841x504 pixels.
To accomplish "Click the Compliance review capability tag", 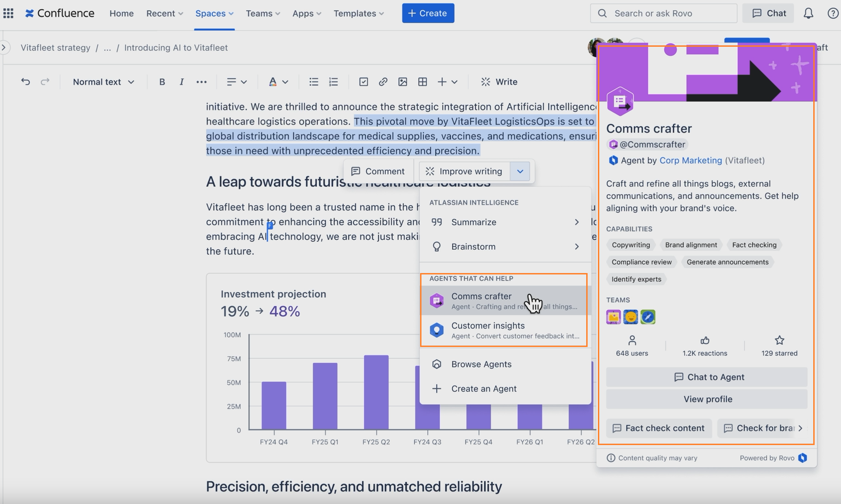I will click(x=641, y=262).
